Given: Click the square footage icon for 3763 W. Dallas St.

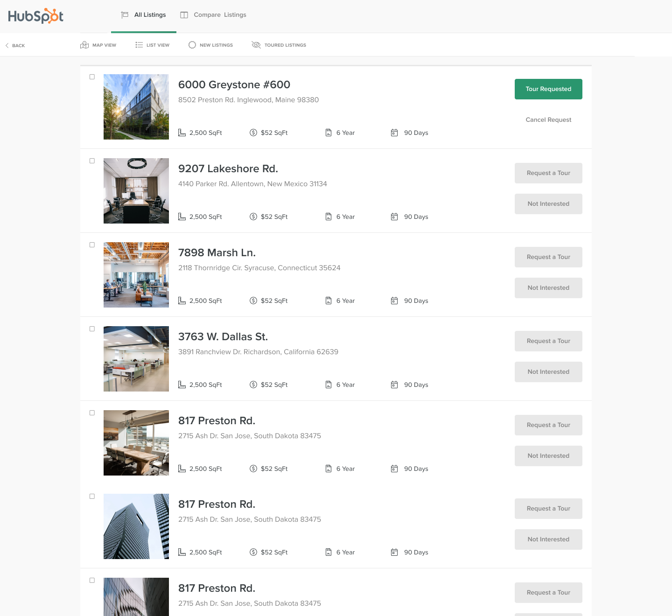Looking at the screenshot, I should 182,385.
